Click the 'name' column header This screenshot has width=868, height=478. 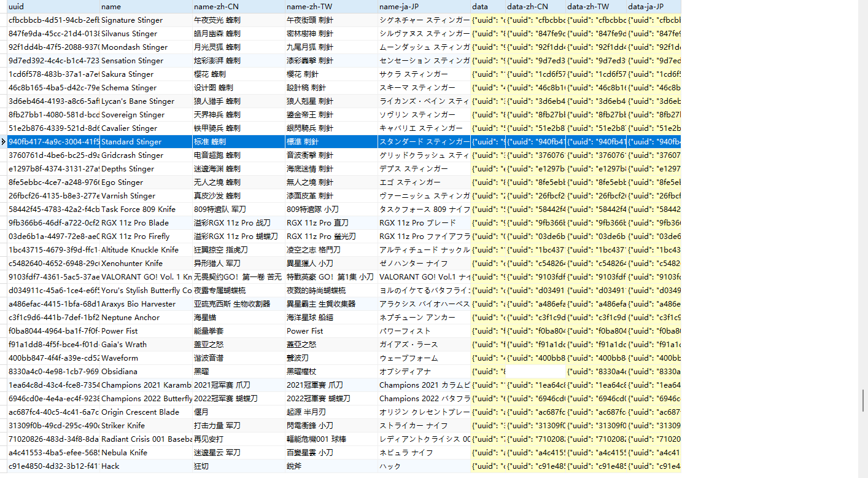(145, 7)
